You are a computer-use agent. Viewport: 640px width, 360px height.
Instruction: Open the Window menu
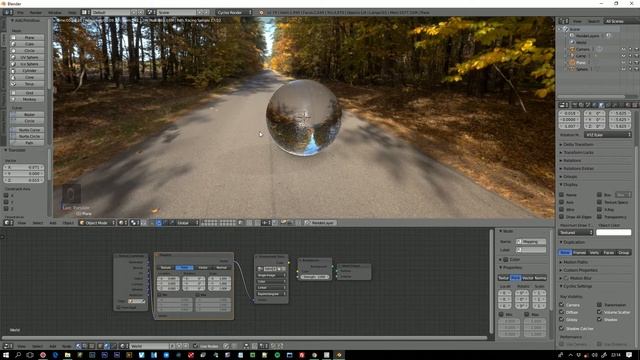[x=55, y=12]
